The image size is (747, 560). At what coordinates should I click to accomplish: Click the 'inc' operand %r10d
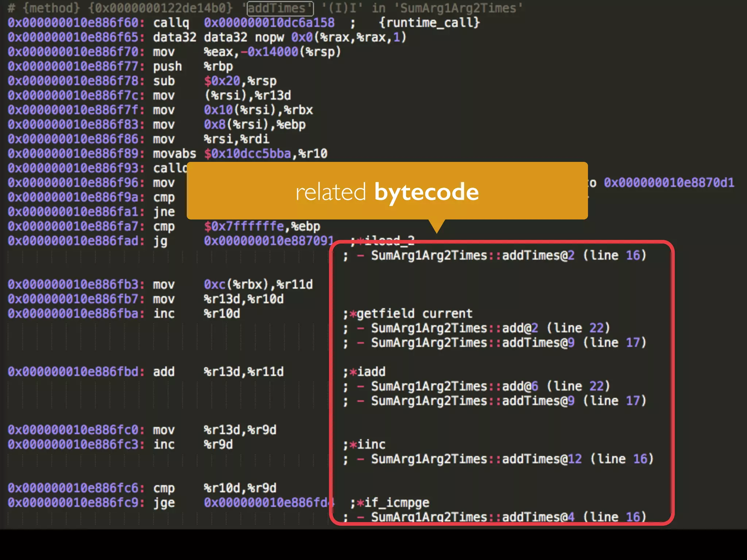click(x=222, y=314)
